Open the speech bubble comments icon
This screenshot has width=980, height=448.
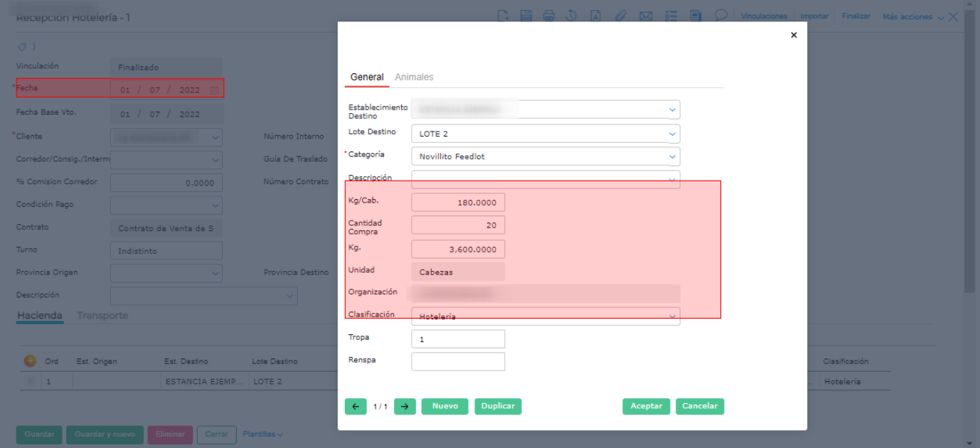pos(720,15)
